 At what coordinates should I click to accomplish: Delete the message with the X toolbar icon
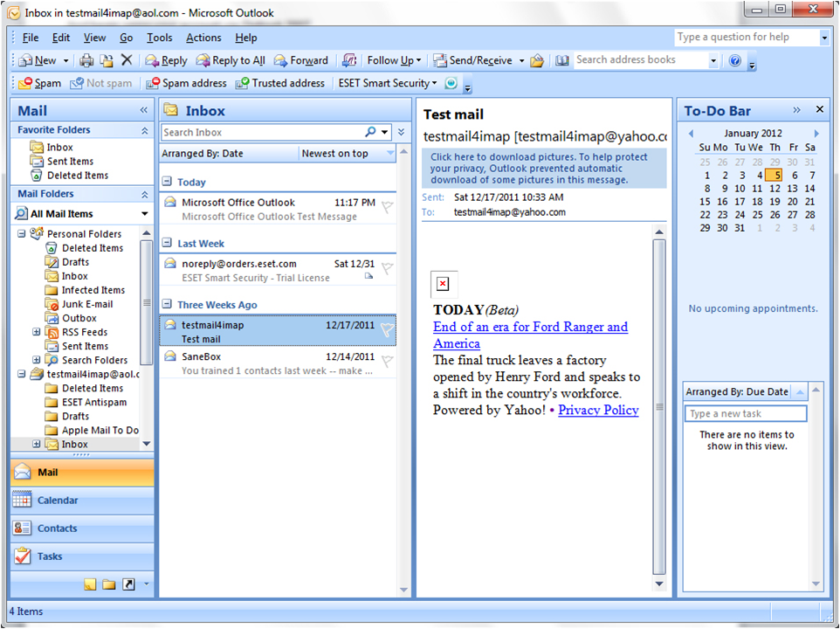(x=127, y=60)
